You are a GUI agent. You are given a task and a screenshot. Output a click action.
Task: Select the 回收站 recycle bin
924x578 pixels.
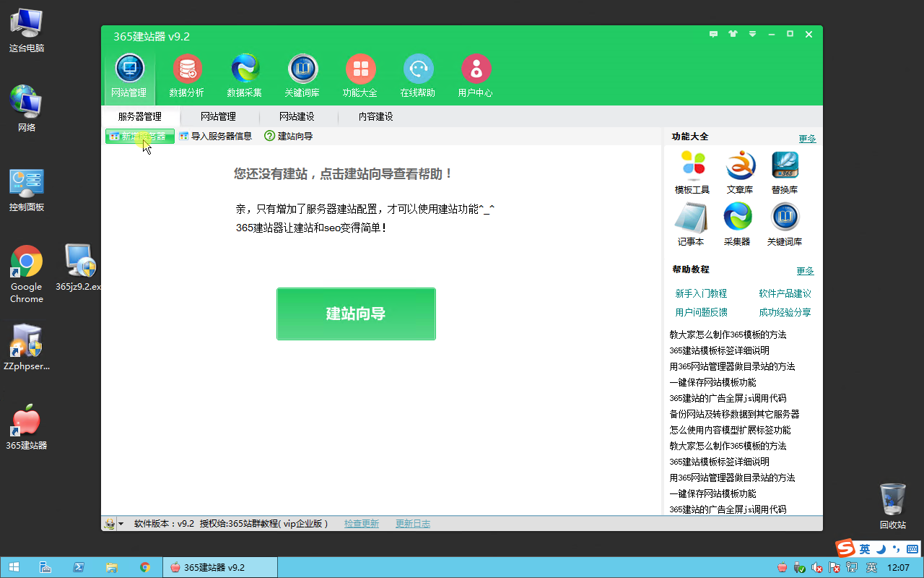click(x=893, y=506)
